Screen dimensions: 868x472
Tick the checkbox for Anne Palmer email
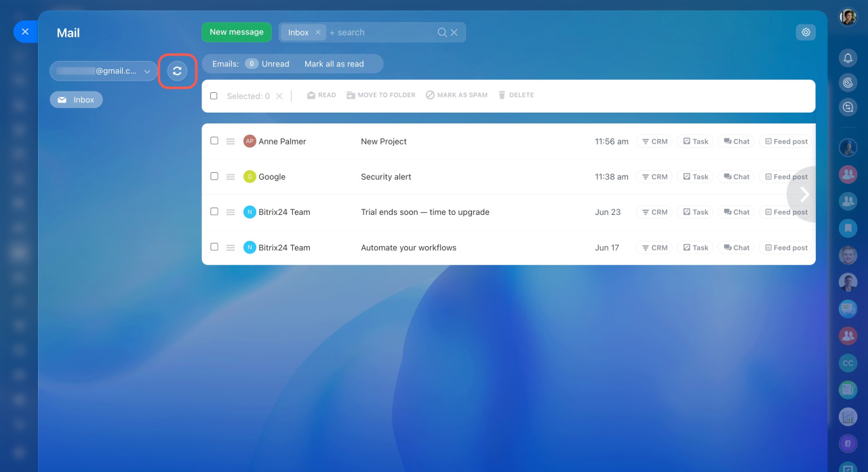click(x=214, y=141)
